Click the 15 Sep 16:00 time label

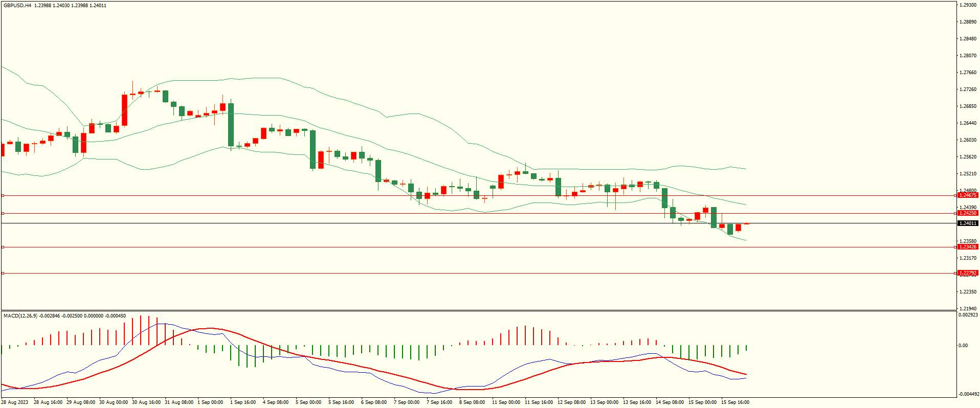pyautogui.click(x=735, y=402)
